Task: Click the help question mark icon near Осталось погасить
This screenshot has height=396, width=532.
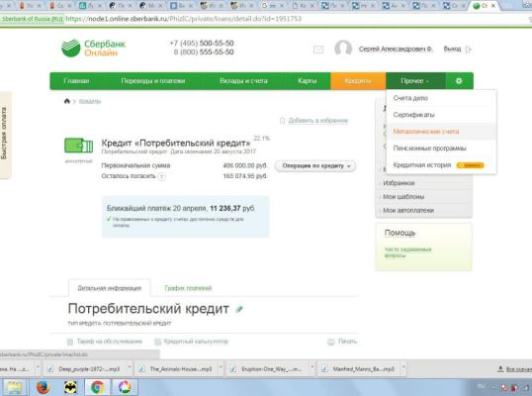Action: click(x=162, y=176)
